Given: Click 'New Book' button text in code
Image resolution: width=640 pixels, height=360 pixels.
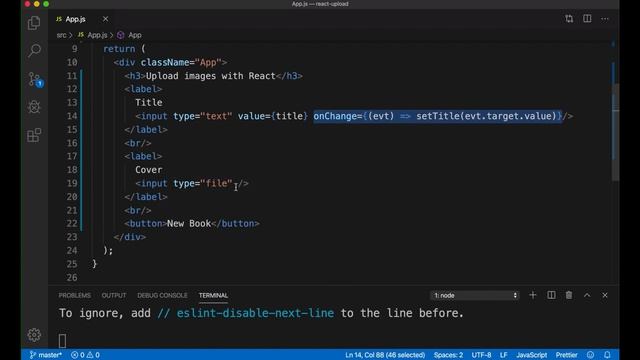Looking at the screenshot, I should tap(189, 224).
